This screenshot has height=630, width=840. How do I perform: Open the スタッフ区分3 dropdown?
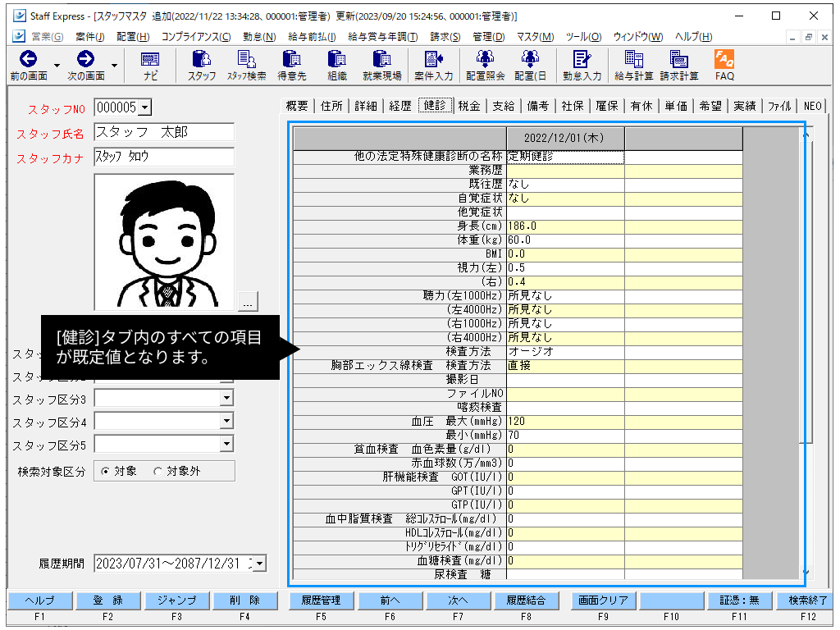point(226,398)
